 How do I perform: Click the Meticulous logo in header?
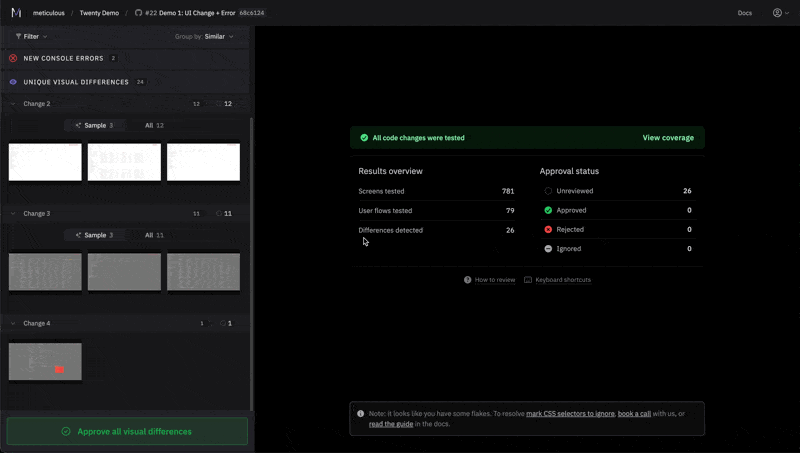click(16, 13)
